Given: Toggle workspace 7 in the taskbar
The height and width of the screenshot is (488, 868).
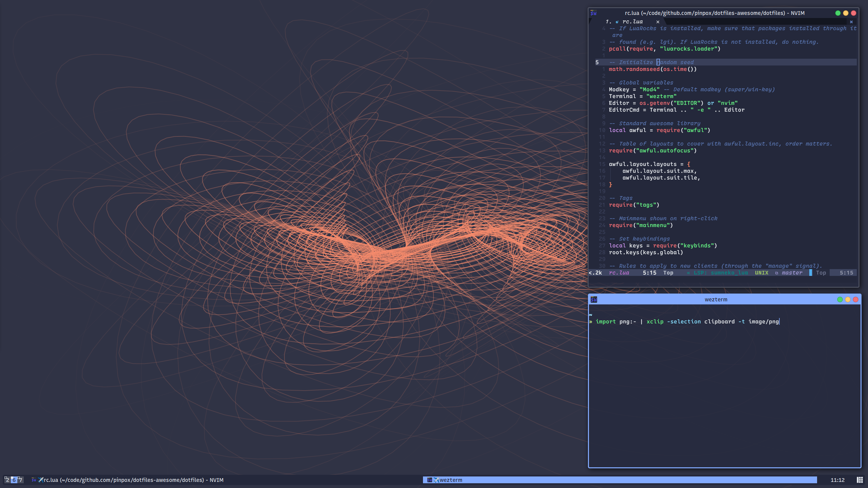Looking at the screenshot, I should pyautogui.click(x=20, y=480).
